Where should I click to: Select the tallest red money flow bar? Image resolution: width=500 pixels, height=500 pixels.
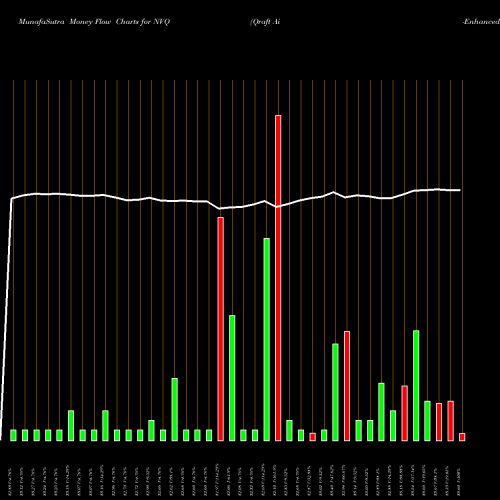click(278, 278)
